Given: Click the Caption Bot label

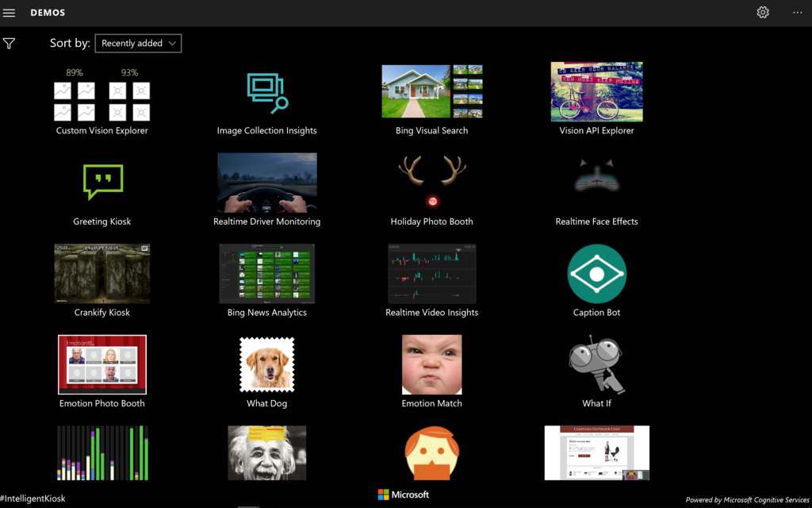Looking at the screenshot, I should click(x=596, y=313).
